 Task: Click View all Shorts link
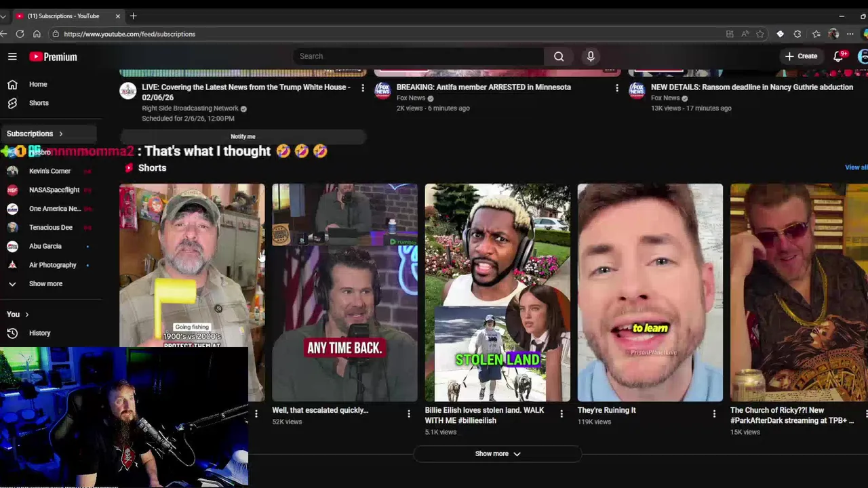(856, 167)
